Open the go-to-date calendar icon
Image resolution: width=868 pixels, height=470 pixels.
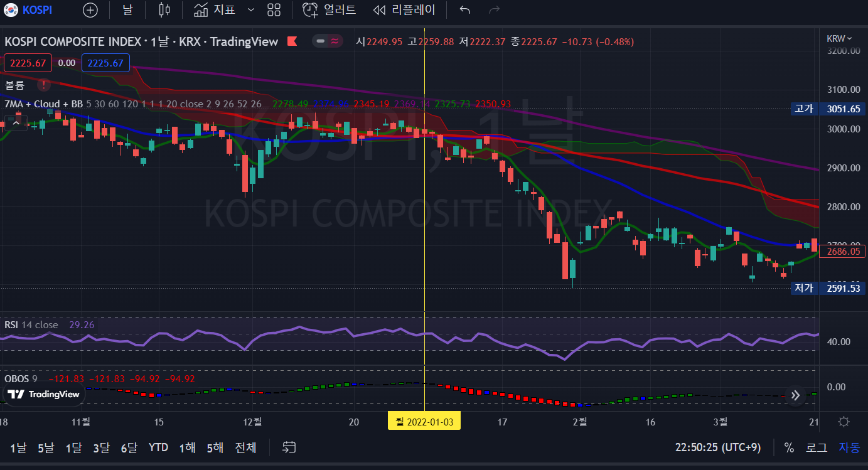[x=289, y=447]
